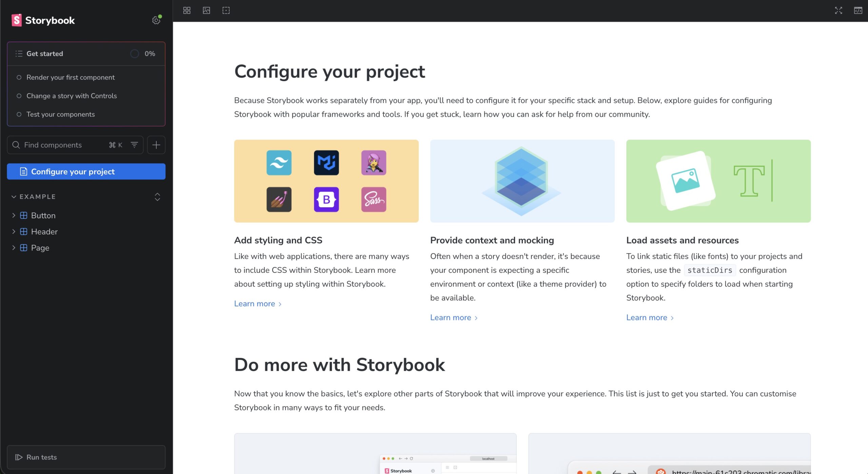This screenshot has height=474, width=868.
Task: Toggle the grid view toolbar icon
Action: [187, 11]
